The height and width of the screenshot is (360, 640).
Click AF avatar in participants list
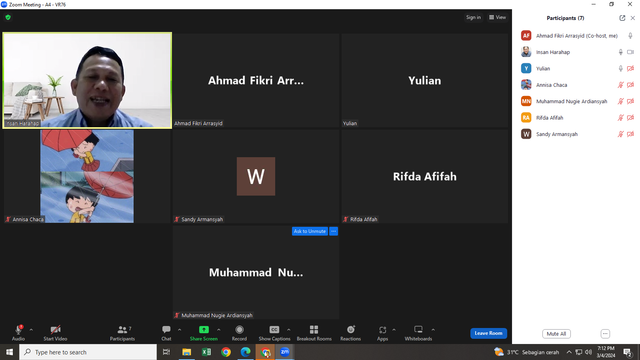[526, 36]
